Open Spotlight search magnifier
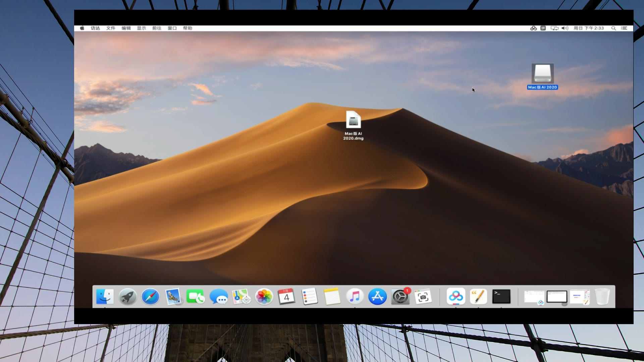Viewport: 644px width, 362px height. click(613, 28)
